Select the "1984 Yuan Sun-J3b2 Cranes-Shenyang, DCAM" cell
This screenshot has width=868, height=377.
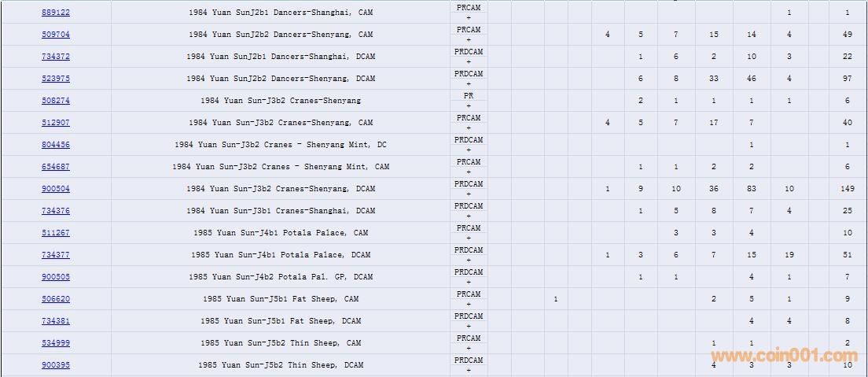pyautogui.click(x=281, y=189)
